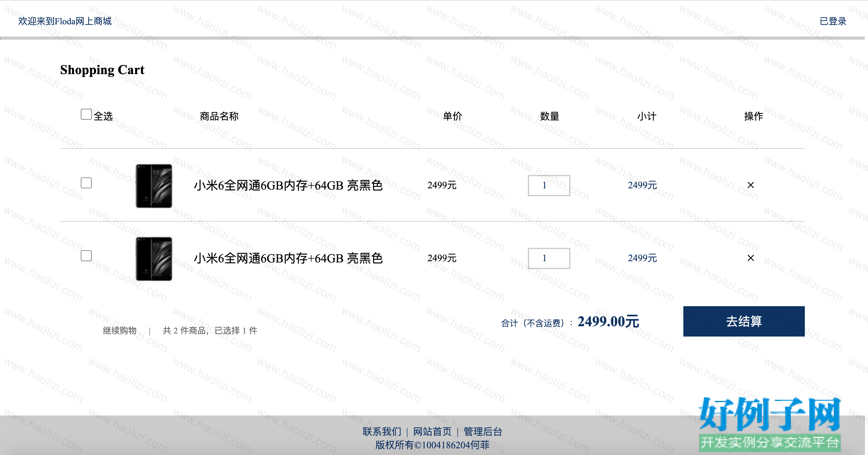Click the 共 2 件商品，已选择 1 件 summary
Image resolution: width=868 pixels, height=455 pixels.
tap(210, 330)
